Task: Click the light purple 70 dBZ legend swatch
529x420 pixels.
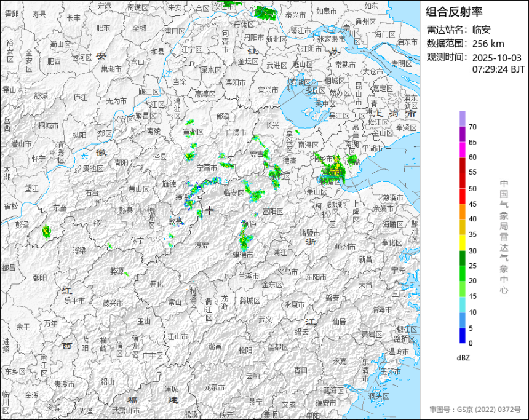Action: point(462,119)
